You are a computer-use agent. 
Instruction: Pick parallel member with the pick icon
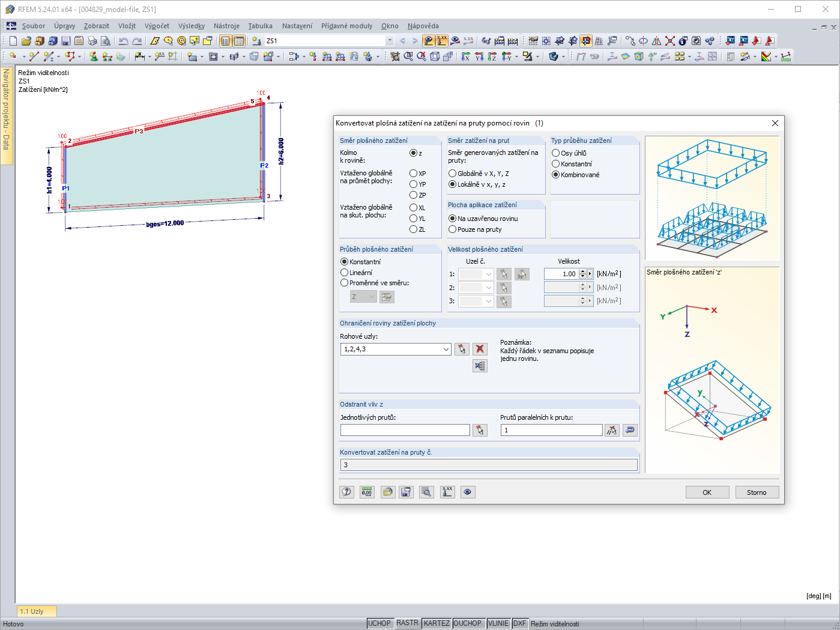(x=612, y=430)
